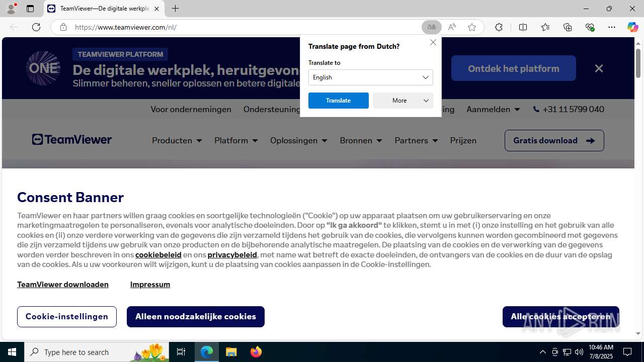Viewport: 644px width, 362px height.
Task: Add this page to favorites star
Action: click(472, 27)
